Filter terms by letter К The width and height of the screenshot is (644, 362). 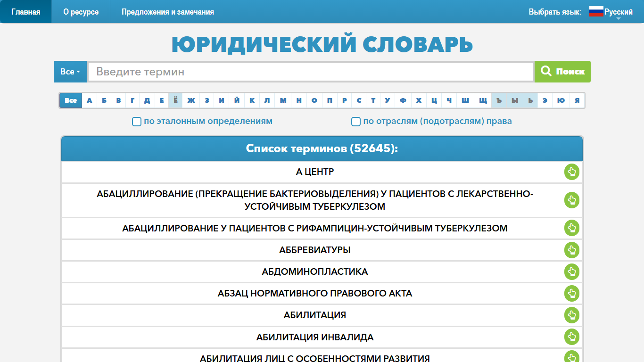(252, 100)
